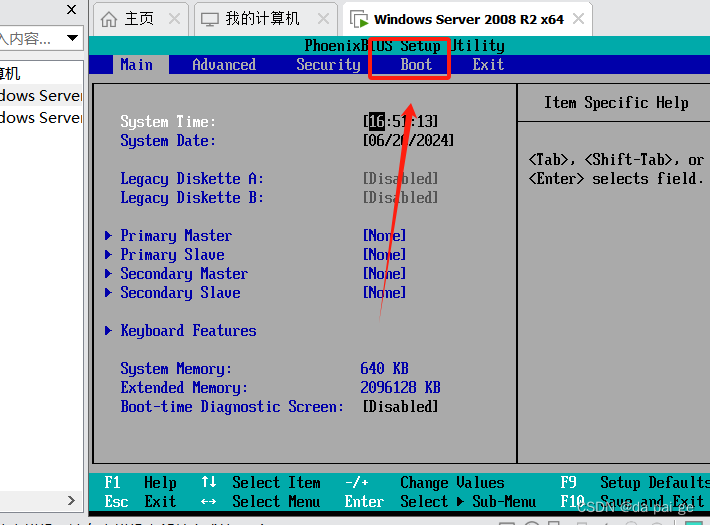Screen dimensions: 710x525
Task: Click the System Time label
Action: 168,121
